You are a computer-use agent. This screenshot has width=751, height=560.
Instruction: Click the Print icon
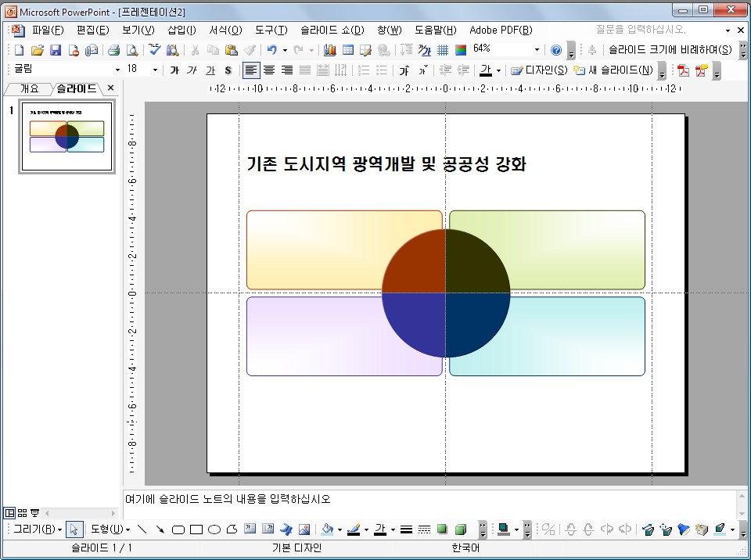[113, 50]
